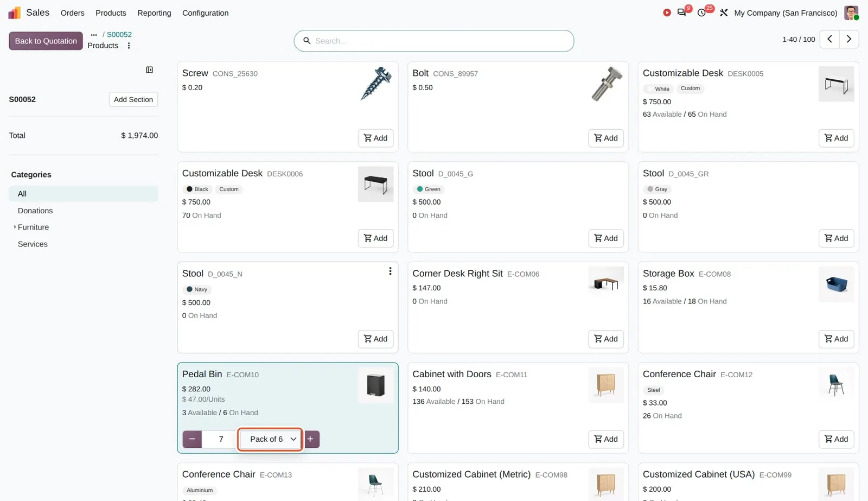Open the Orders menu
The image size is (868, 501).
pyautogui.click(x=72, y=12)
